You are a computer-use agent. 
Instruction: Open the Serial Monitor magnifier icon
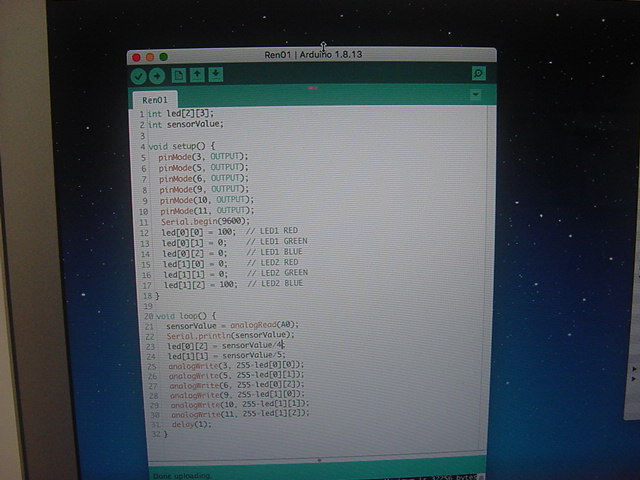(478, 73)
